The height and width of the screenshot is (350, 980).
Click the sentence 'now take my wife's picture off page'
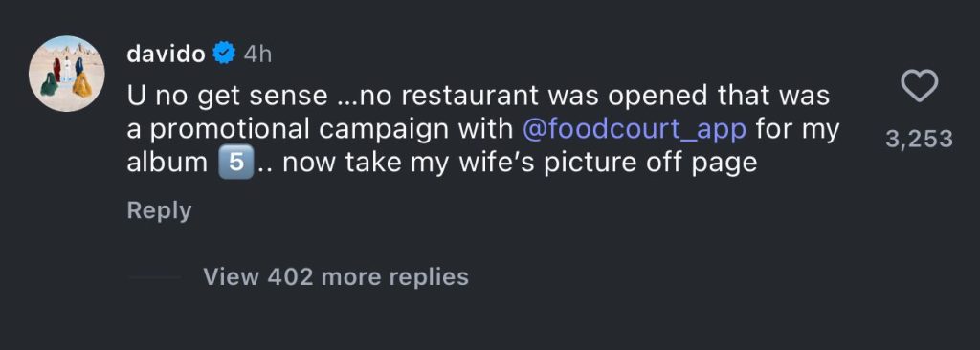pyautogui.click(x=523, y=164)
